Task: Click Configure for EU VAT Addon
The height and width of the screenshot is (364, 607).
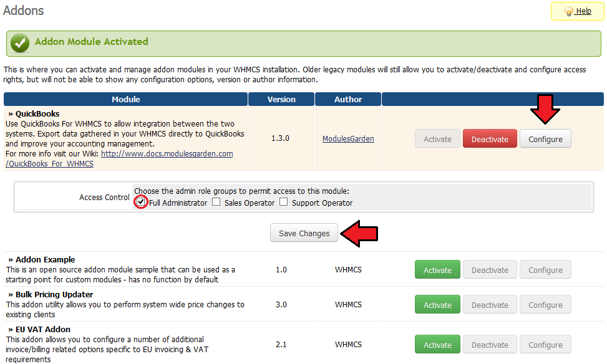Action: point(545,344)
